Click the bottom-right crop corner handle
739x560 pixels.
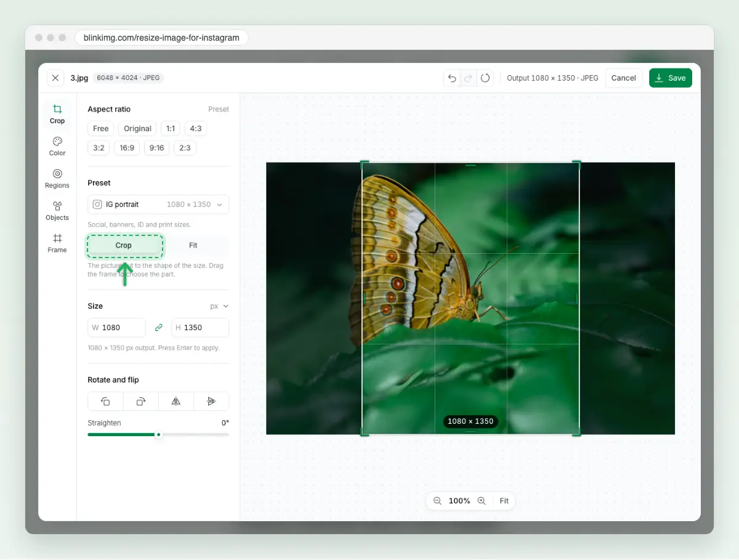[577, 432]
